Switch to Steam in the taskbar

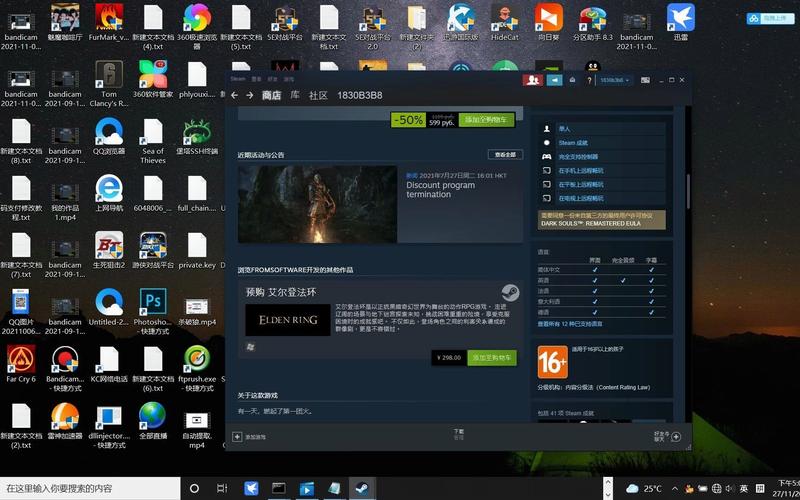point(363,488)
